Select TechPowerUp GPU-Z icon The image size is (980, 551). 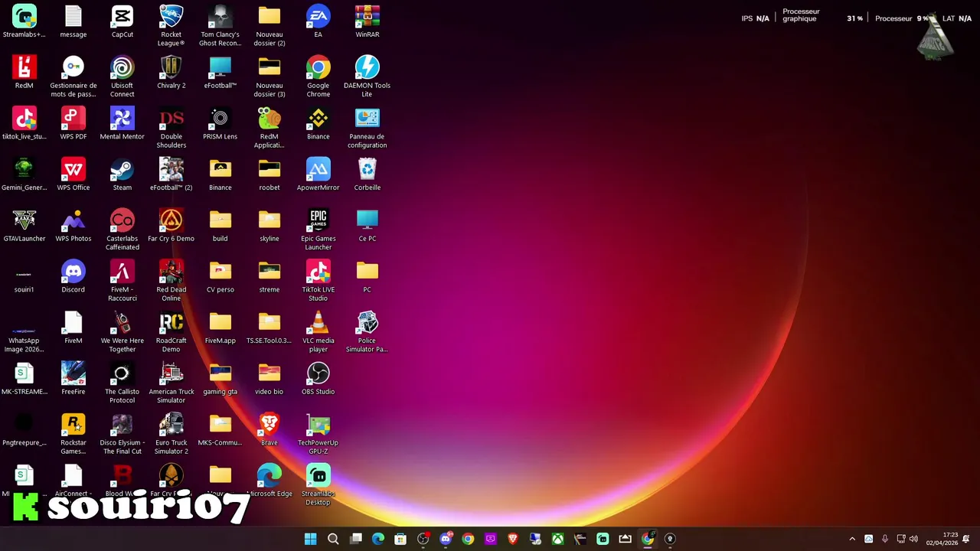click(x=318, y=434)
